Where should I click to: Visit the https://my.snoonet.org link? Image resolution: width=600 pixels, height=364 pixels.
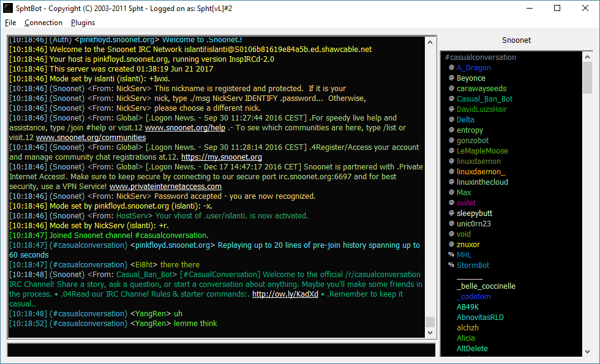(222, 157)
